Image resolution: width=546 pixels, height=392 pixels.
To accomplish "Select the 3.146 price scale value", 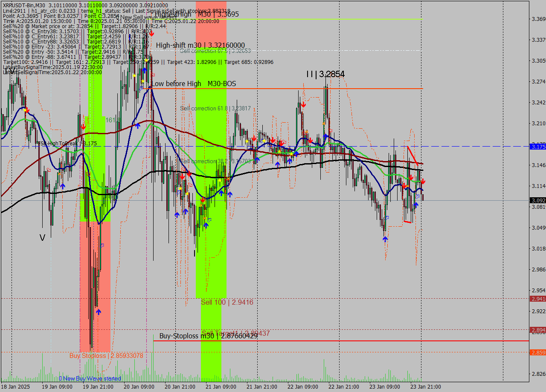I will (x=538, y=165).
